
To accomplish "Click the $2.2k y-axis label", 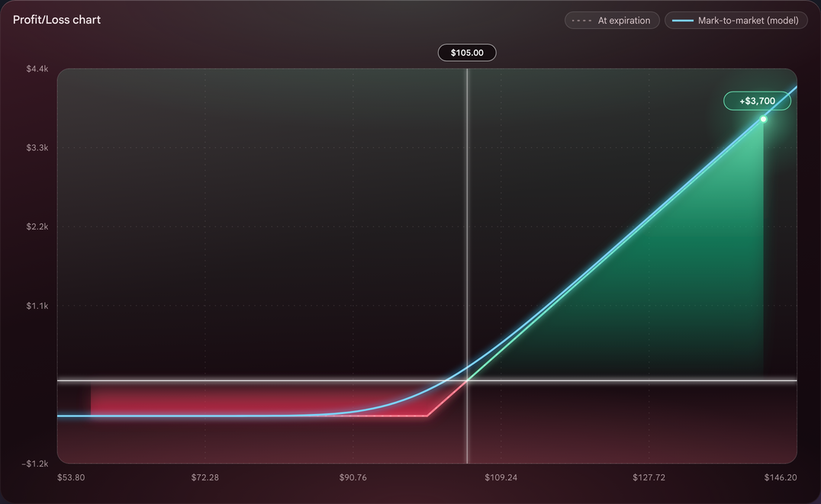I will pos(37,226).
